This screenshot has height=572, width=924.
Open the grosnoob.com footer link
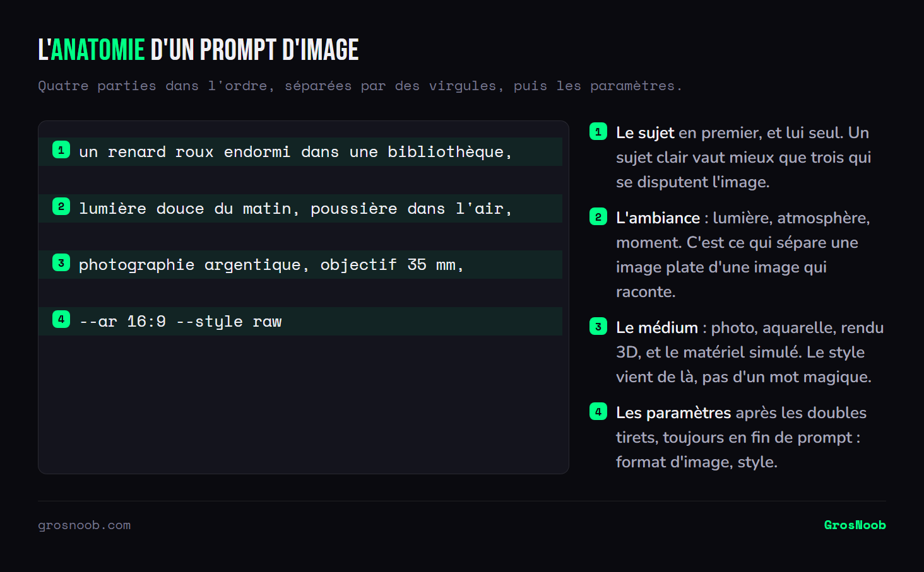click(85, 525)
